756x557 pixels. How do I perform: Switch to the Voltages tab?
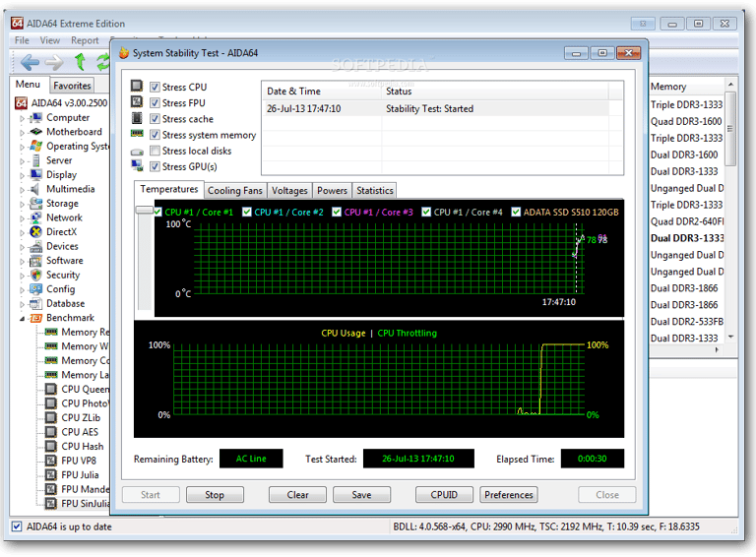click(289, 191)
